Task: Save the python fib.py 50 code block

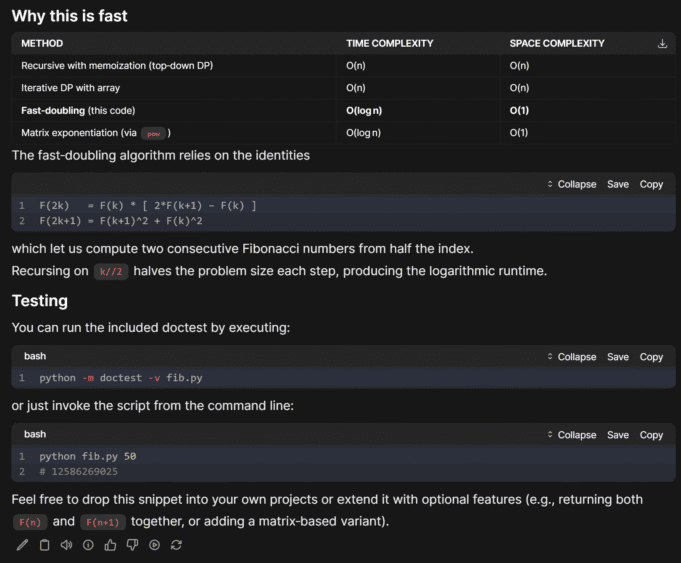Action: [x=618, y=435]
